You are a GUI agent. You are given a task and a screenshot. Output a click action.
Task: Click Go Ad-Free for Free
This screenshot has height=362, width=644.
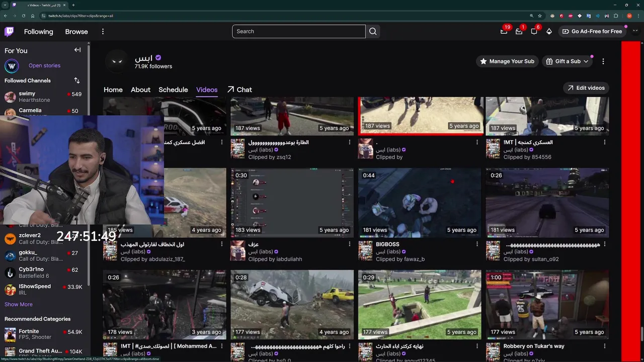point(592,31)
